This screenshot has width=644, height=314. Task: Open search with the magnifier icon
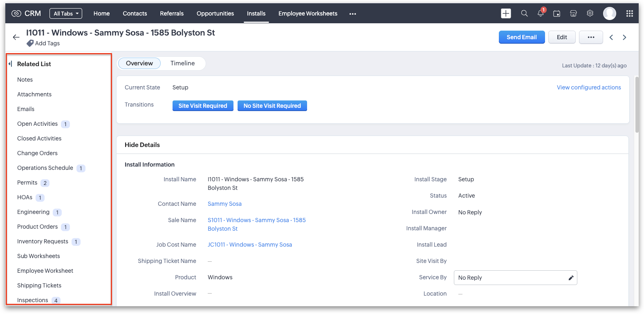point(524,13)
